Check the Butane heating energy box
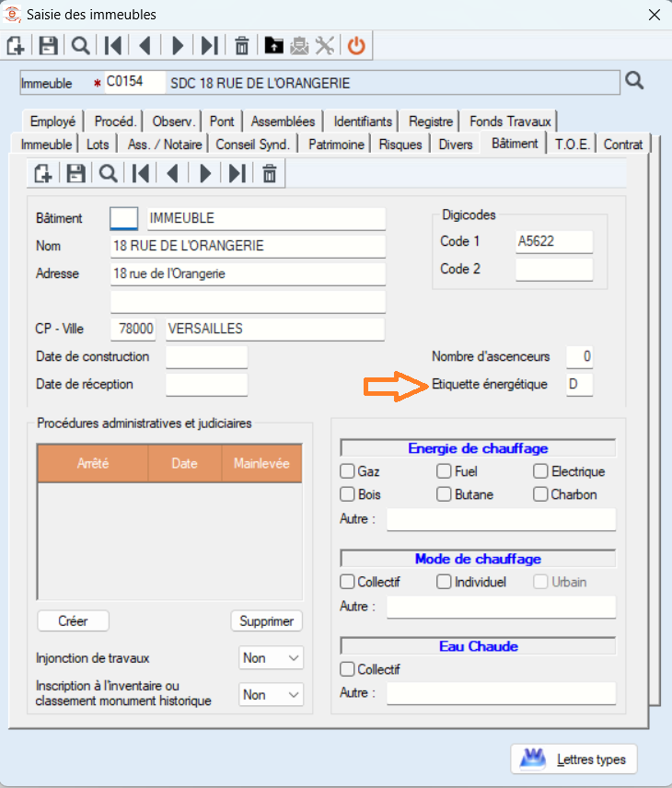The width and height of the screenshot is (672, 788). [x=444, y=494]
